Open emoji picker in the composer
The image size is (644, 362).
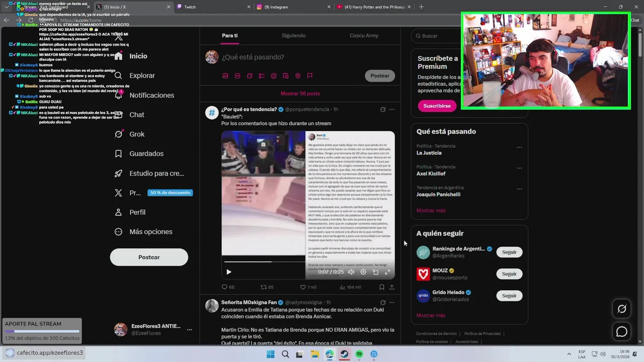point(274,76)
